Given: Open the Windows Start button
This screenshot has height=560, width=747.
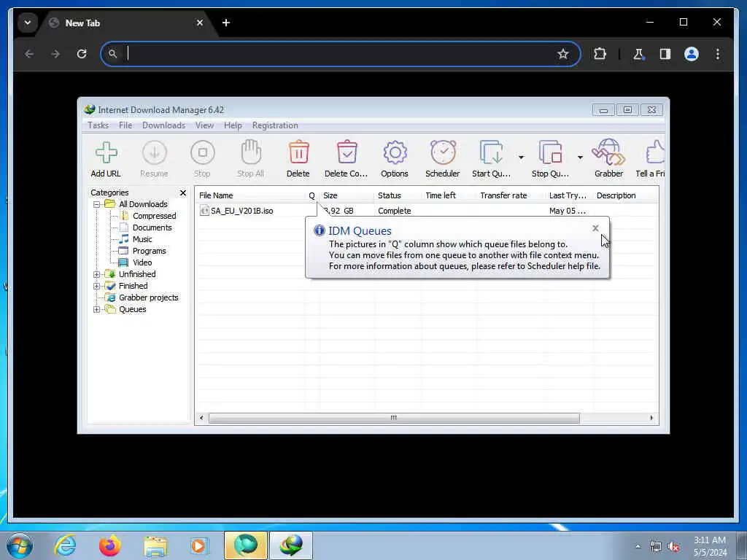Looking at the screenshot, I should coord(20,545).
